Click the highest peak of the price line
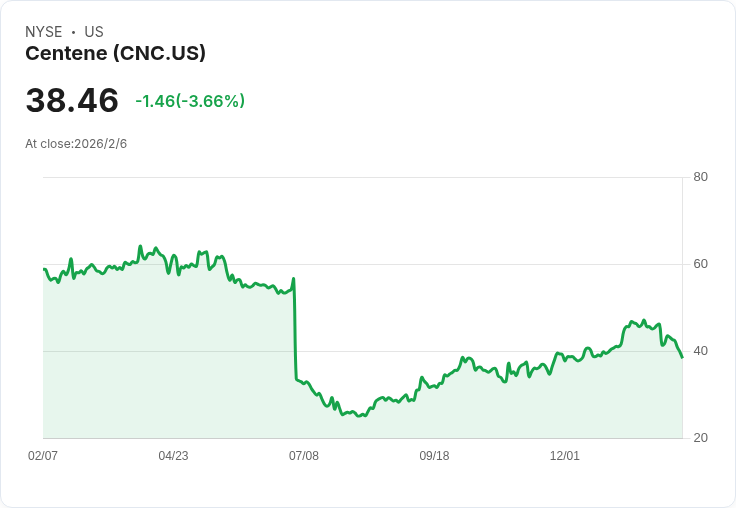736x508 pixels. click(x=141, y=246)
